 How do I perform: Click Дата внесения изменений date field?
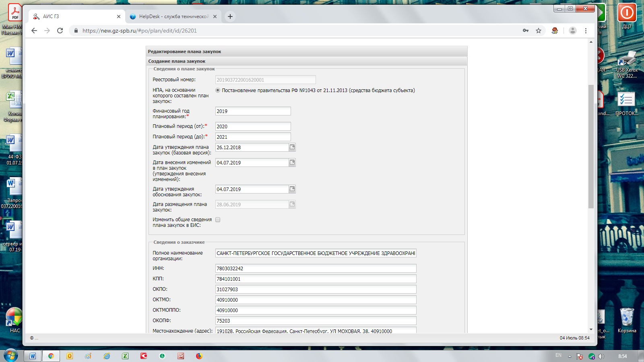pos(252,162)
